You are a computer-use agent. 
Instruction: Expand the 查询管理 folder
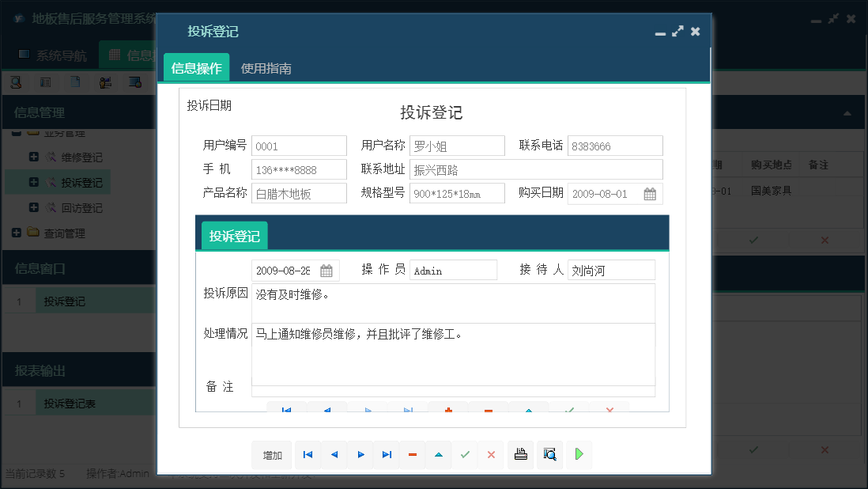tap(17, 233)
